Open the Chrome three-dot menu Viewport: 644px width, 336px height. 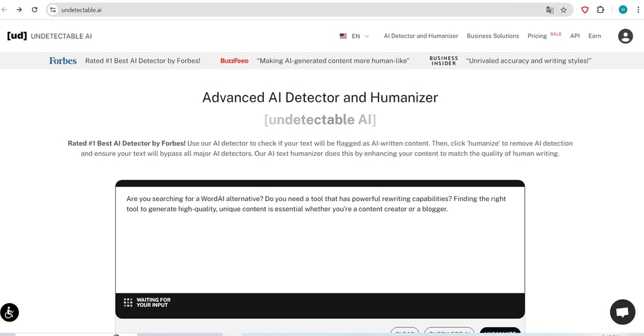point(636,10)
